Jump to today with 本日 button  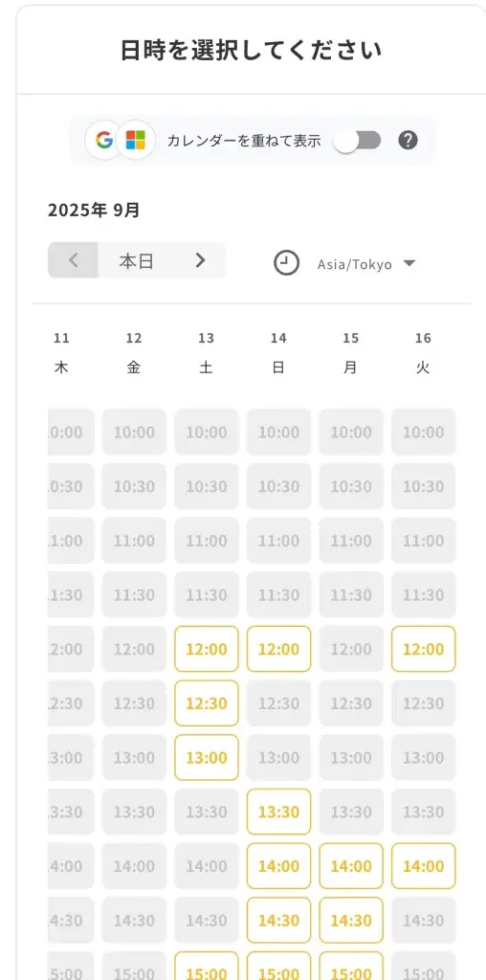(x=136, y=260)
